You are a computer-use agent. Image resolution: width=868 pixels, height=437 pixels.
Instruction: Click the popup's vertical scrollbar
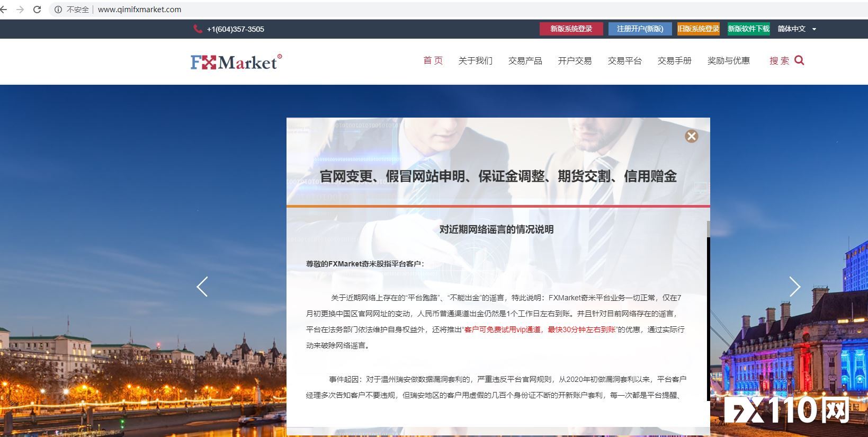coord(708,311)
